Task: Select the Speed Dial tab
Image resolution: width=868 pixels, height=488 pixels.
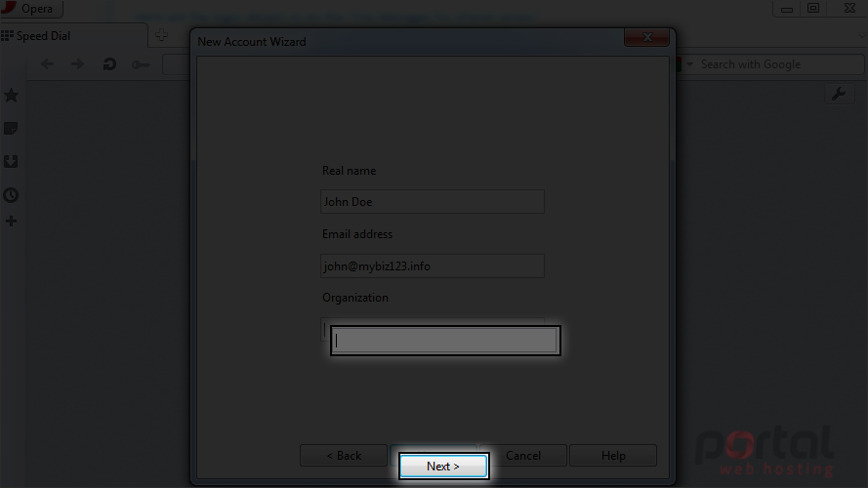Action: [73, 36]
